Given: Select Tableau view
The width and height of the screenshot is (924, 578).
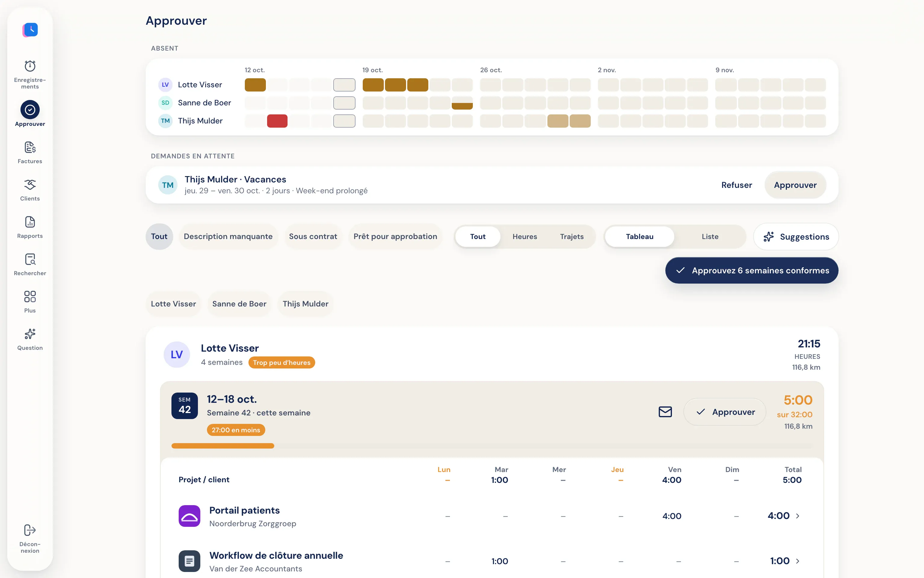Looking at the screenshot, I should click(x=639, y=237).
